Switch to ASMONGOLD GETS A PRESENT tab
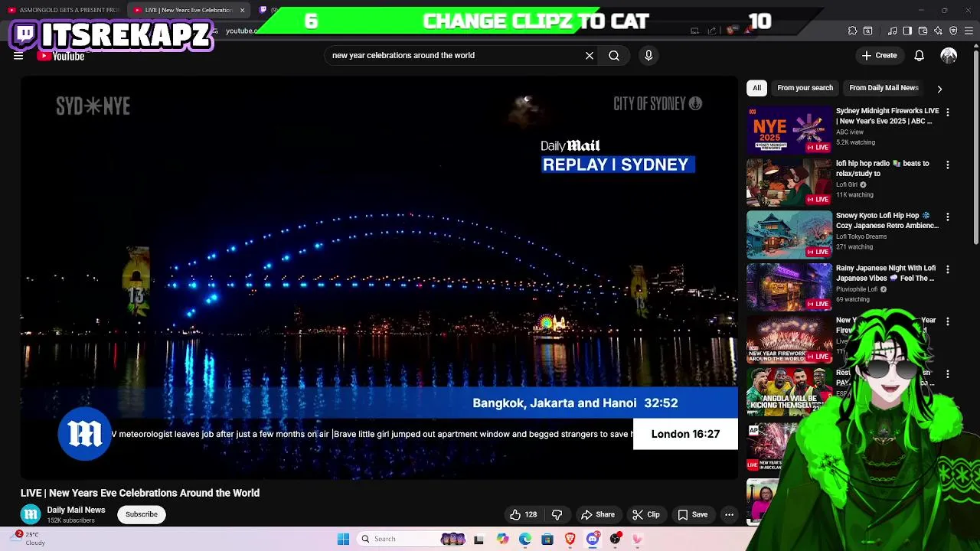The height and width of the screenshot is (551, 980). 64,10
